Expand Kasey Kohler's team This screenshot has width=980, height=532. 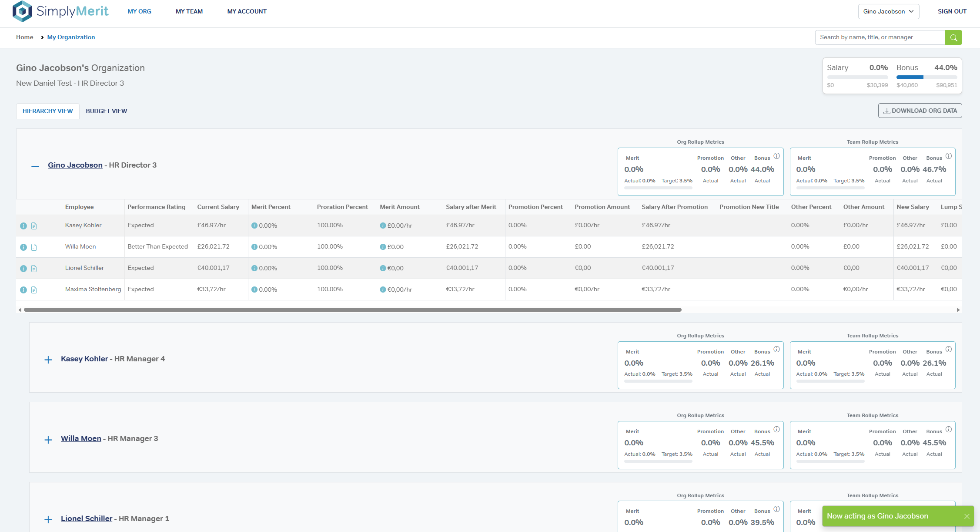click(48, 360)
